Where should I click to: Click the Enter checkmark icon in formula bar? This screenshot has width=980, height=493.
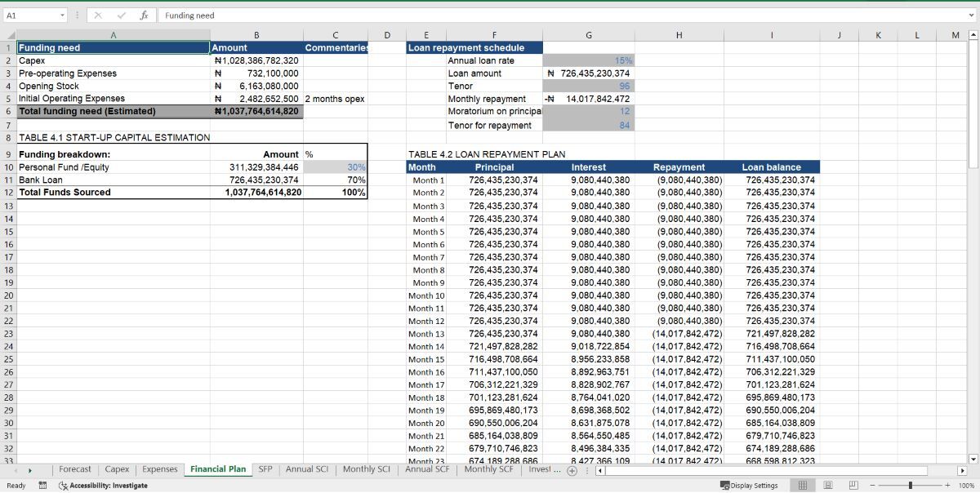pos(120,15)
